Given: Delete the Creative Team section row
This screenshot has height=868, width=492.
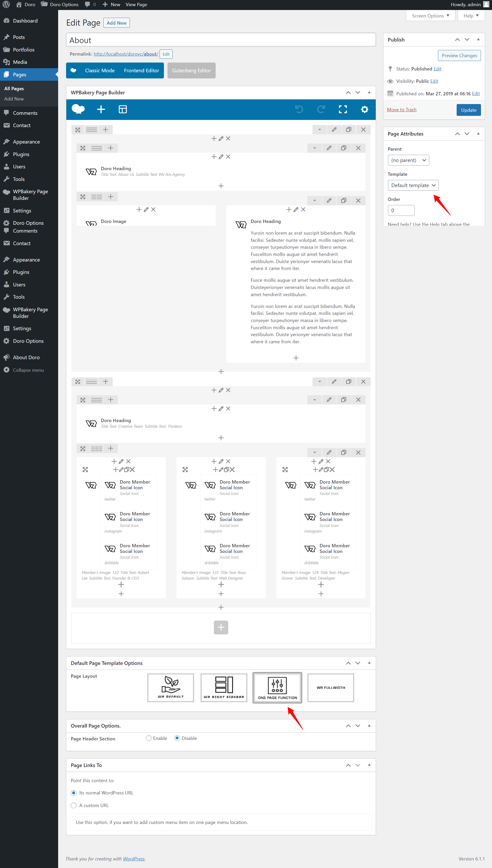Looking at the screenshot, I should (x=363, y=382).
